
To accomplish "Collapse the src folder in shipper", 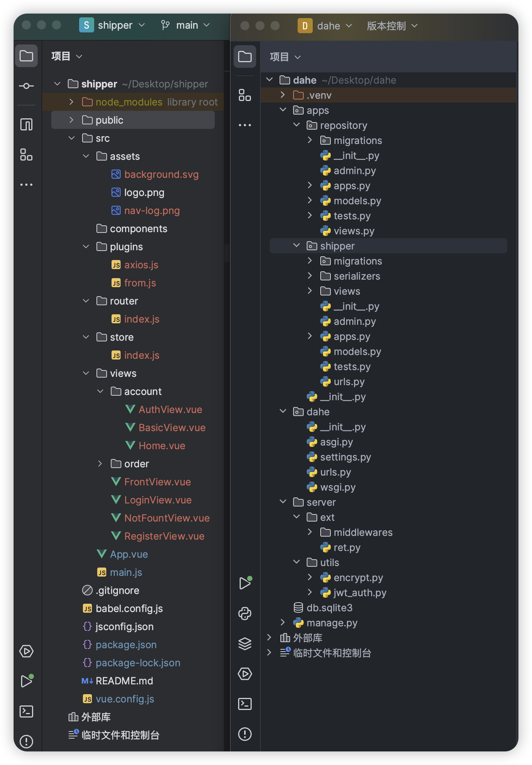I will [x=72, y=138].
